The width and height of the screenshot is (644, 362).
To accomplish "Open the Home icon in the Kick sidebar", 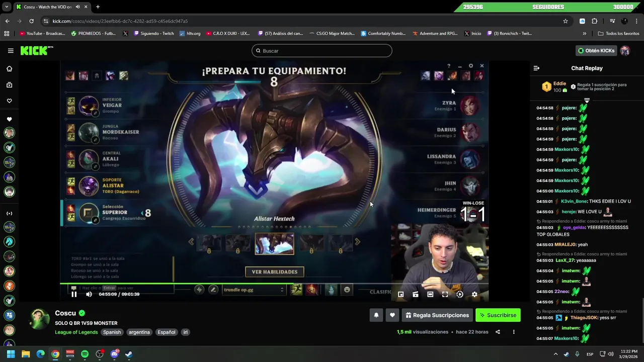I will (9, 69).
